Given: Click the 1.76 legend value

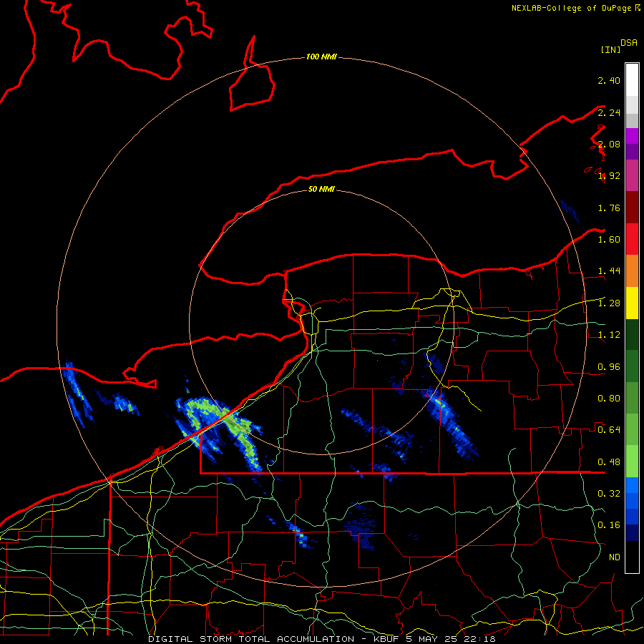Looking at the screenshot, I should (x=609, y=208).
